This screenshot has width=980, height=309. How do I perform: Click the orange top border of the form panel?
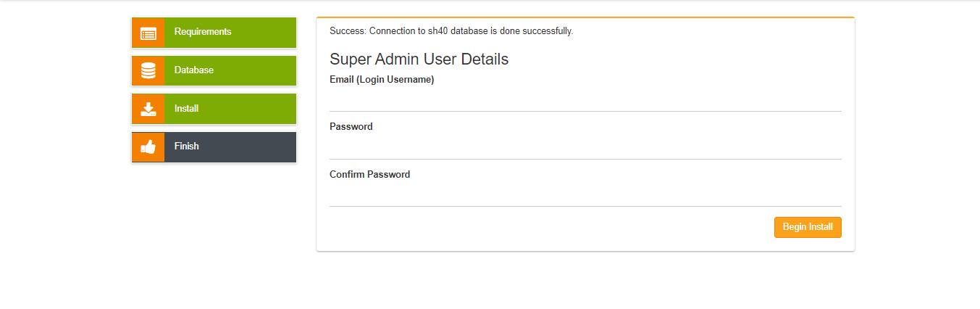[585, 17]
